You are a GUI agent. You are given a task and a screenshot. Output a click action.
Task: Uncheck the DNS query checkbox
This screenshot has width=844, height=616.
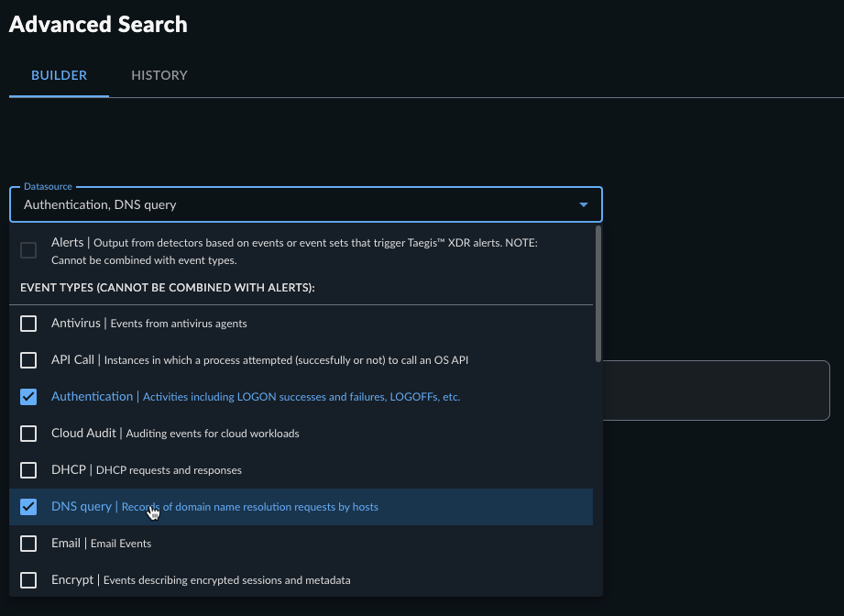(x=28, y=507)
